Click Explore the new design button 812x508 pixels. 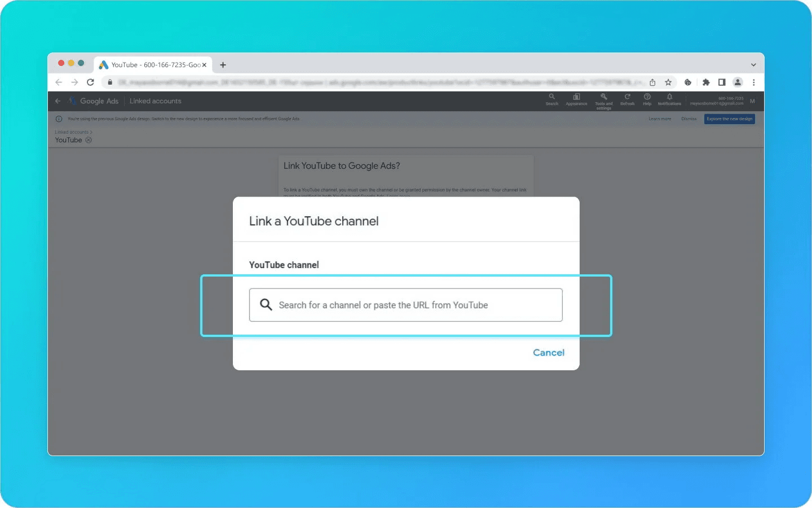[x=730, y=119]
